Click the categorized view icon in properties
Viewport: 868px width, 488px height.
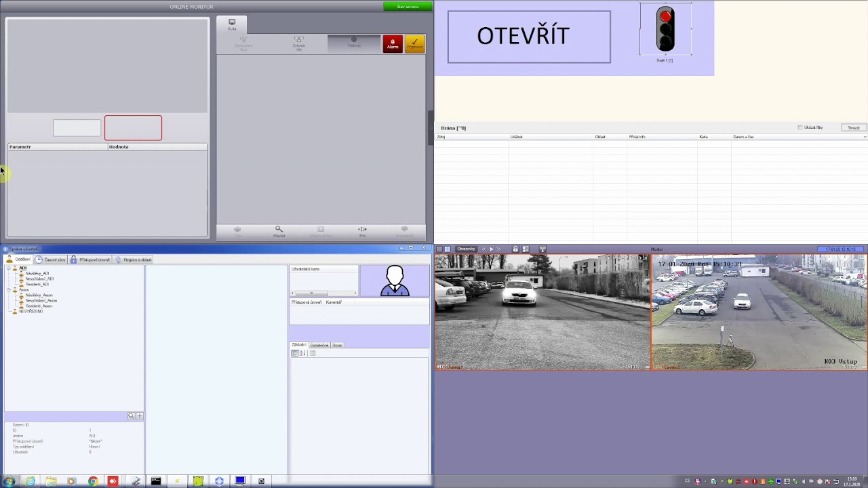tap(295, 353)
